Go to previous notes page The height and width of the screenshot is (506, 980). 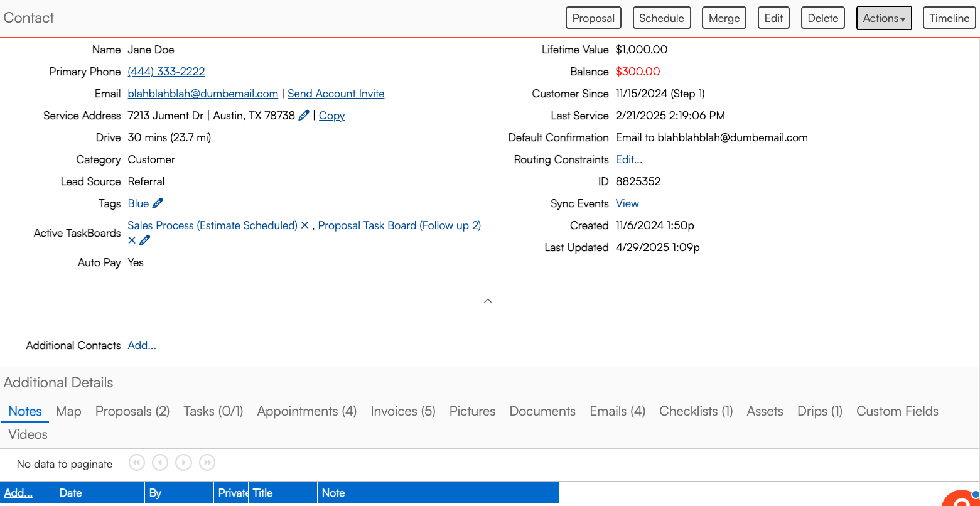click(160, 463)
